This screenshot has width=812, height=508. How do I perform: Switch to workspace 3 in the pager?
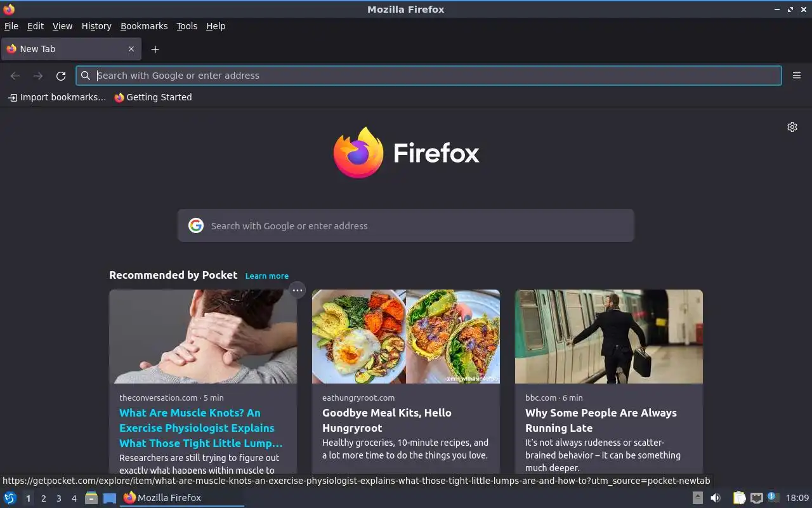tap(58, 498)
